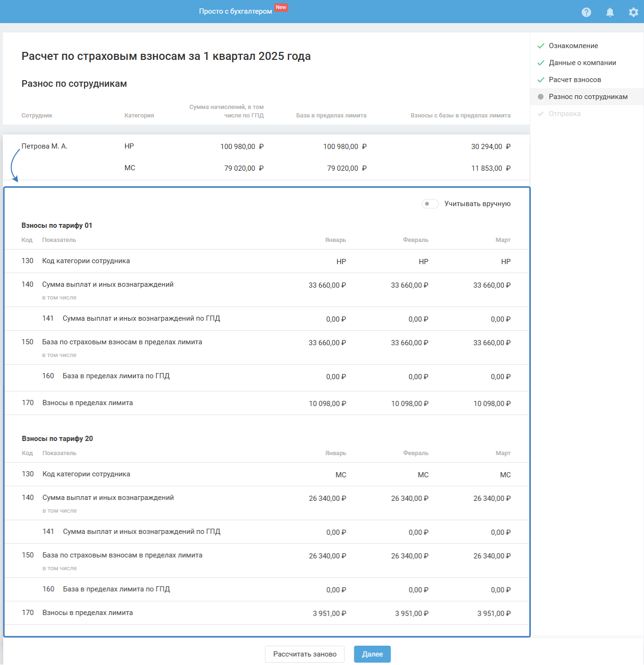Click the checkmark icon next to Расчет взносов
The height and width of the screenshot is (665, 644).
coord(541,80)
